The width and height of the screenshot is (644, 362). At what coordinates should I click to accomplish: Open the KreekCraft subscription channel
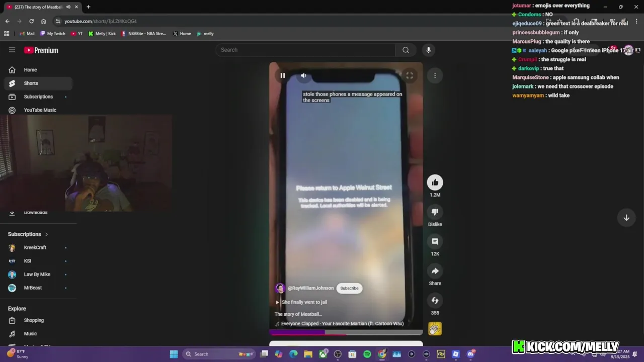coord(38,247)
